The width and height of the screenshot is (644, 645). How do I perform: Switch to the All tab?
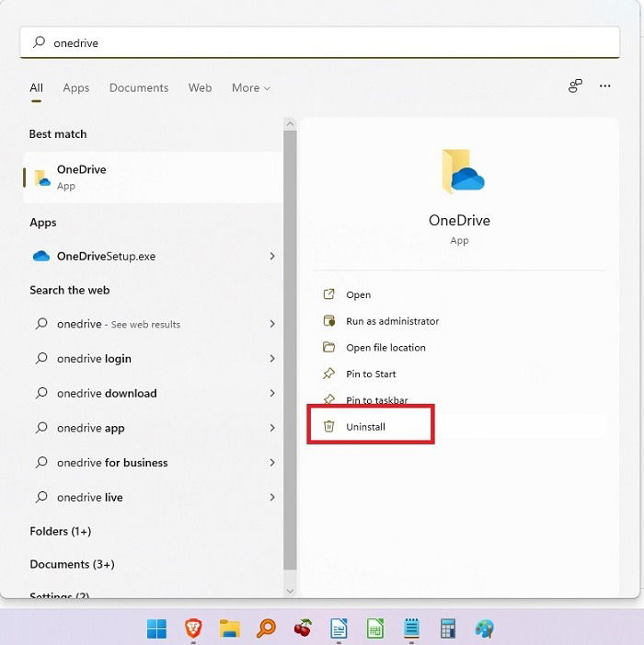36,87
